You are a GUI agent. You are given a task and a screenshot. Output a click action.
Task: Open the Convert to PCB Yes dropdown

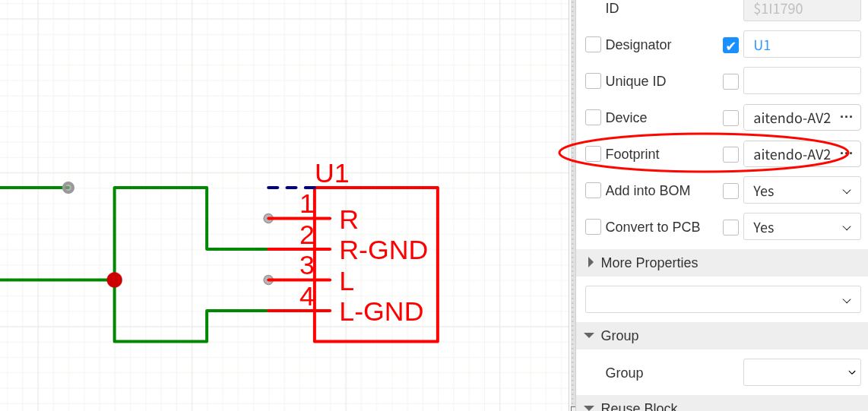tap(802, 227)
